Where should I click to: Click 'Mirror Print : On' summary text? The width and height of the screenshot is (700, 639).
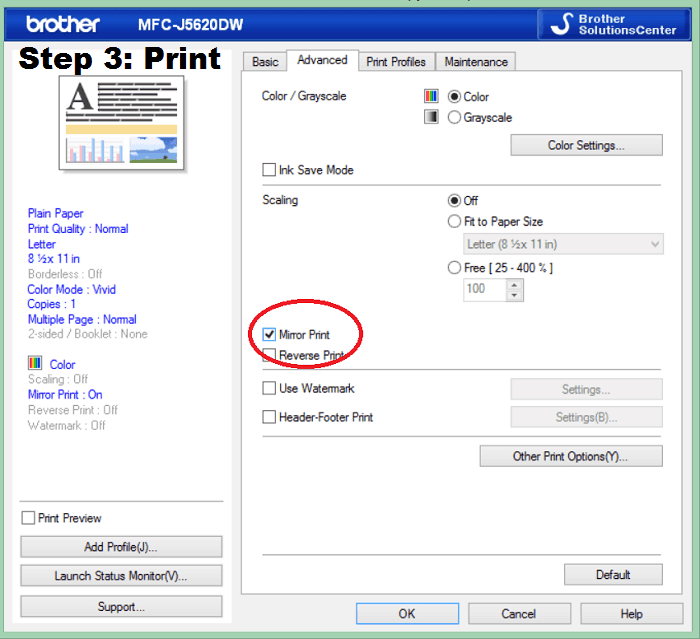[65, 395]
